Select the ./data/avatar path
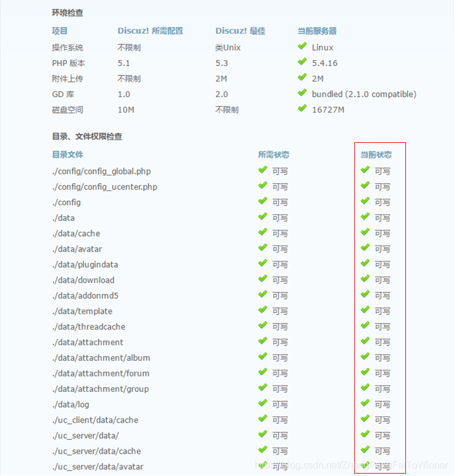Image resolution: width=454 pixels, height=476 pixels. point(77,249)
